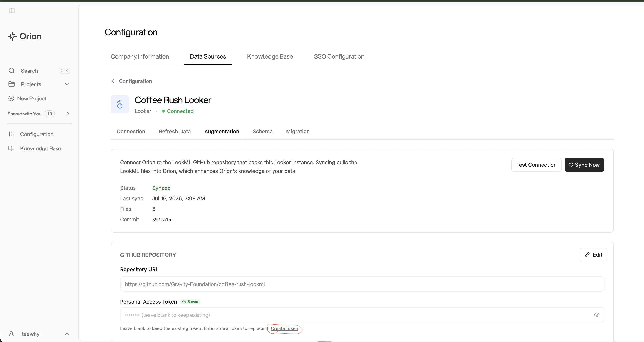Viewport: 644px width, 342px height.
Task: Click the Files value 6
Action: pyautogui.click(x=154, y=209)
